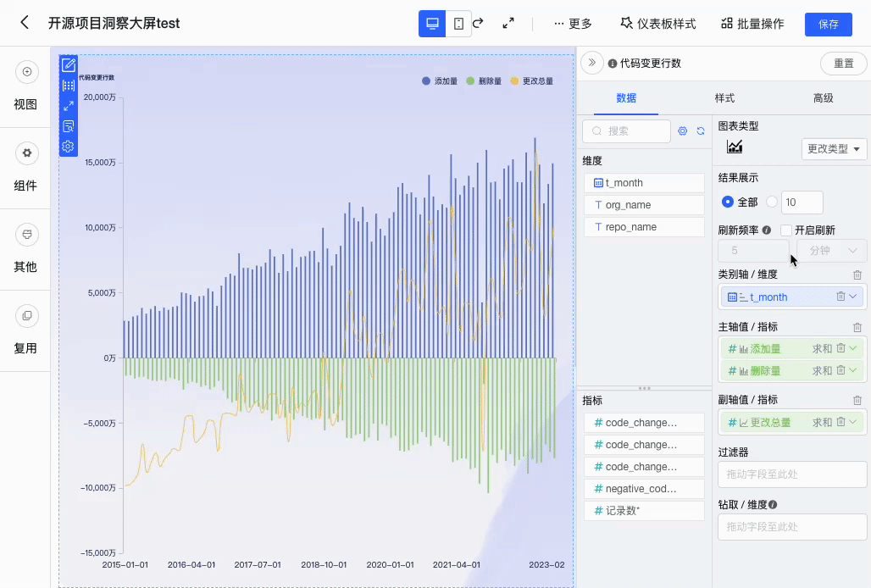Click the 刷新频率 info icon
This screenshot has width=871, height=588.
coord(767,230)
